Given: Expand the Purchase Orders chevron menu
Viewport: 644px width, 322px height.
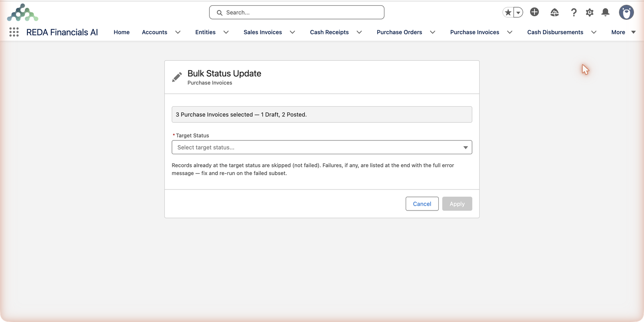Looking at the screenshot, I should coord(433,32).
